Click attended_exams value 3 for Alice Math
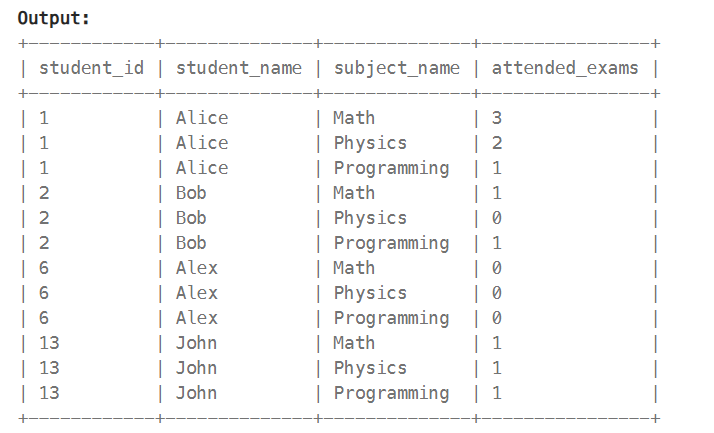 point(497,118)
